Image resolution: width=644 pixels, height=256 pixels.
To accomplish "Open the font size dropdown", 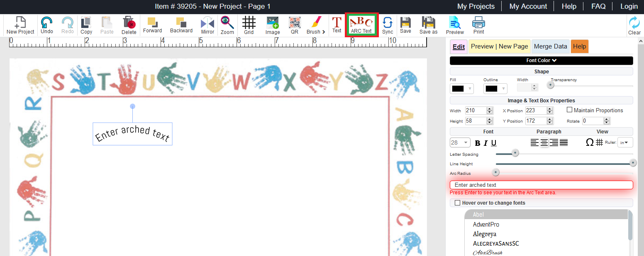I will click(x=460, y=142).
